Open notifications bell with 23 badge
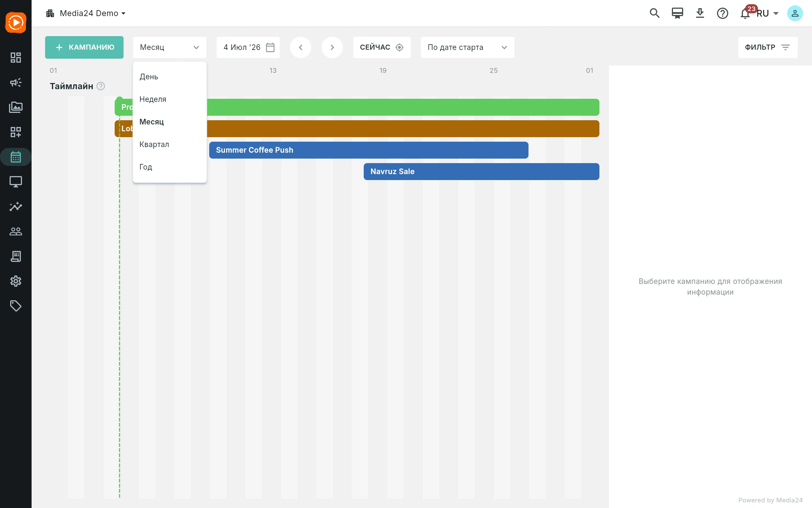This screenshot has height=508, width=812. pos(745,14)
